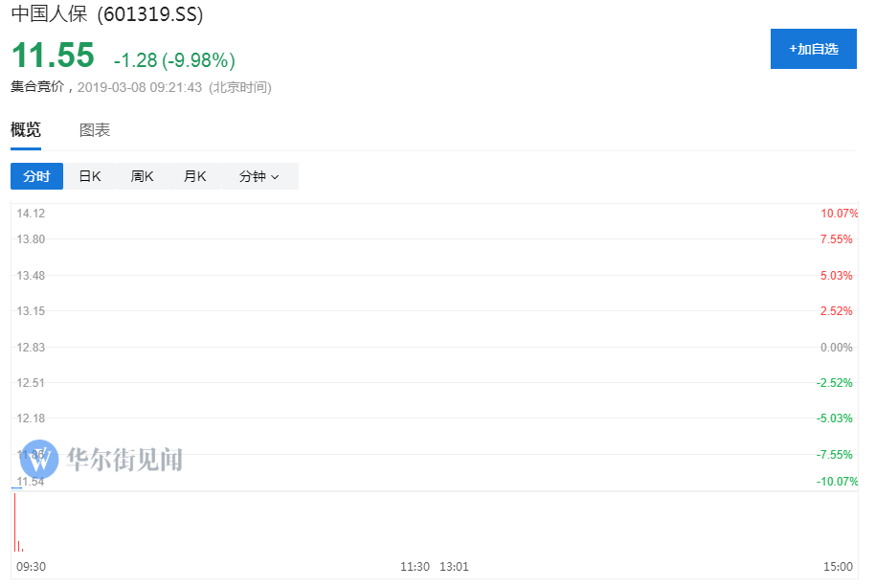Switch to the 概览 tab
Viewport: 876px width, 588px height.
click(x=26, y=130)
